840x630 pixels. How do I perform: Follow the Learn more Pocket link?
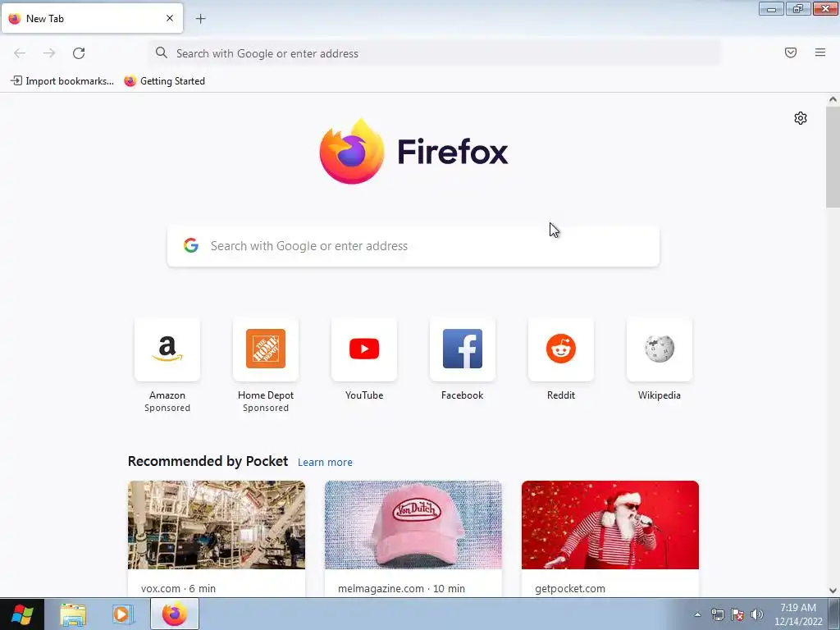click(325, 462)
